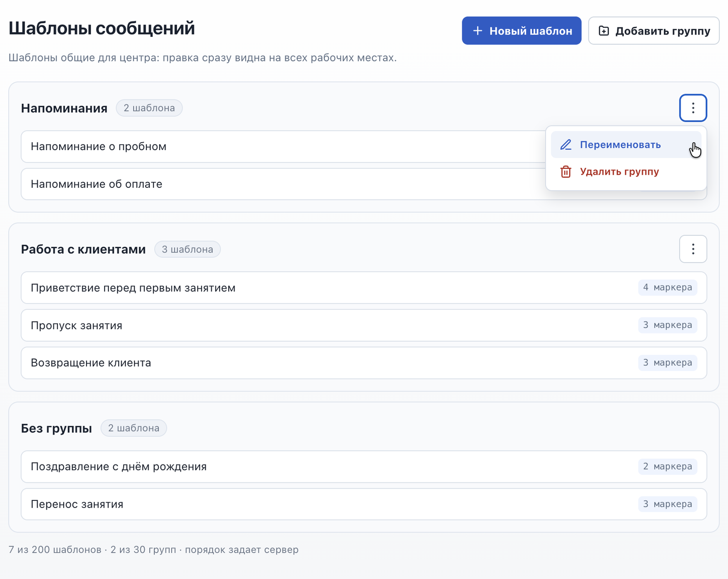Click the footer text 7 из 200 шаблонов
The image size is (728, 579).
point(55,549)
